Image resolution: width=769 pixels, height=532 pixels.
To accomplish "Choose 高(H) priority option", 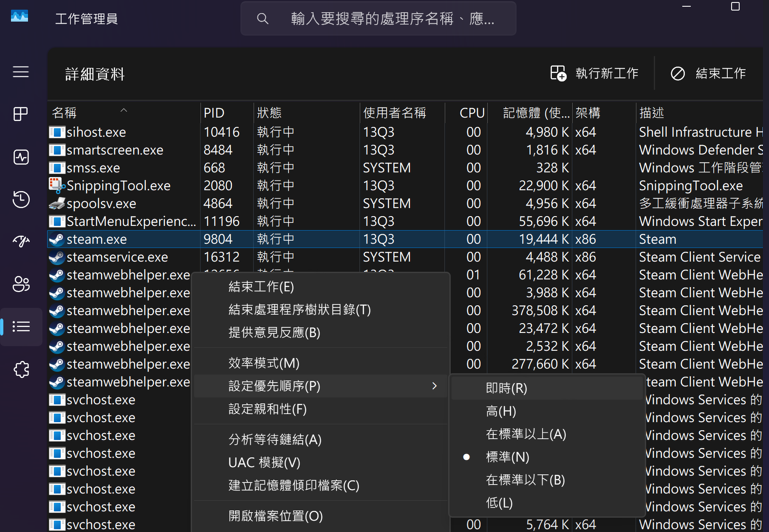I will click(x=501, y=411).
